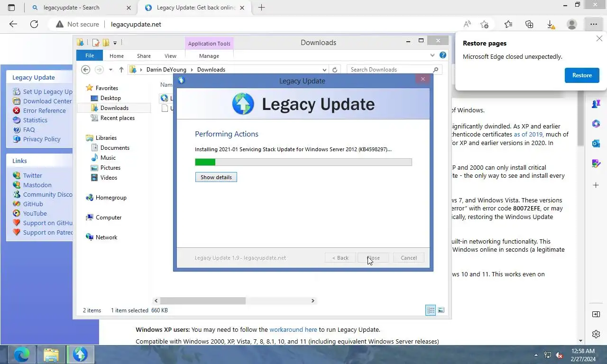Click Explorer back navigation arrow

[x=85, y=70]
